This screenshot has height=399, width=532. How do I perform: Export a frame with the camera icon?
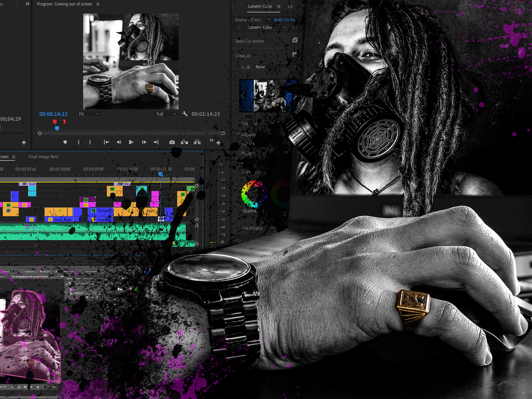click(x=172, y=142)
